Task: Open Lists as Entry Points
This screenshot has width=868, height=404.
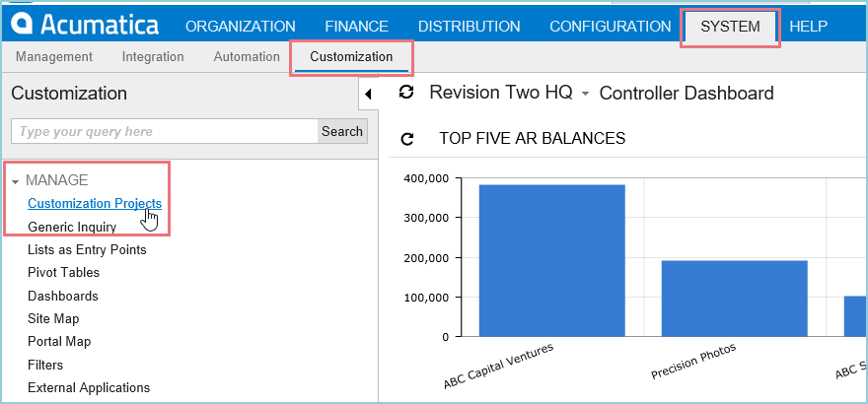Action: click(87, 250)
